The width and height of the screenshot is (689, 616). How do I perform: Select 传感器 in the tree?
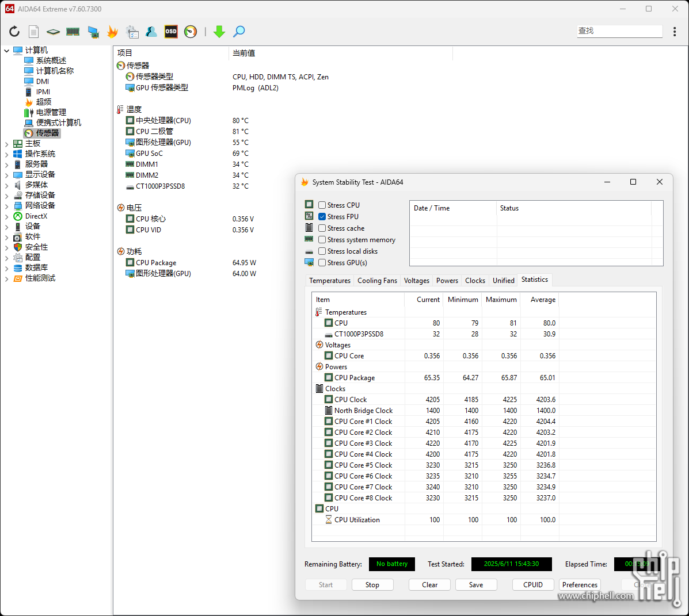[x=47, y=133]
